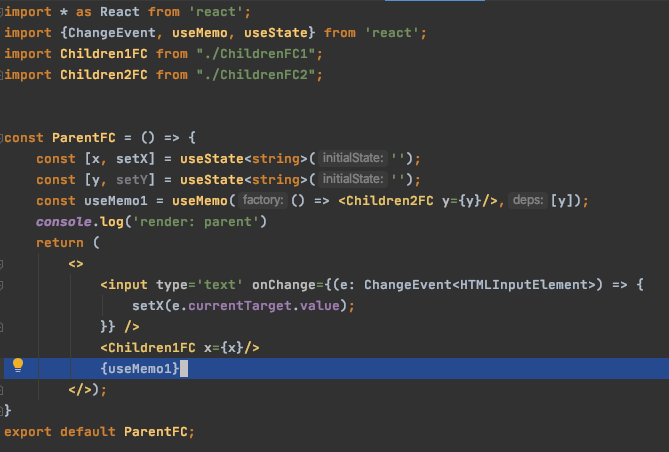Click the closing fragment '</>);'
The height and width of the screenshot is (452, 669).
[87, 390]
